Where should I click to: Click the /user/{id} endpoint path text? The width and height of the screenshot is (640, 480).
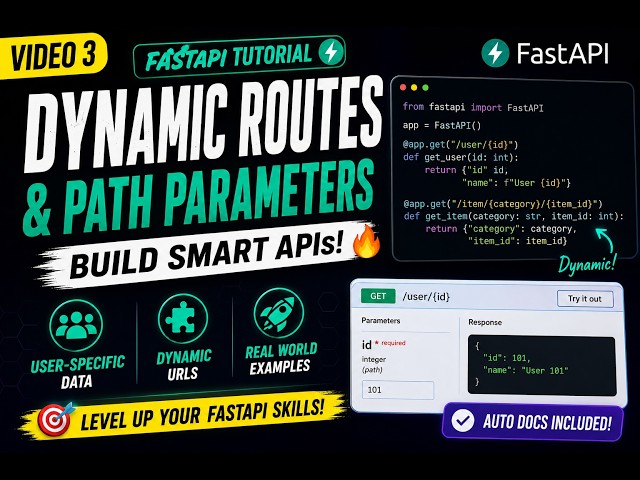426,297
